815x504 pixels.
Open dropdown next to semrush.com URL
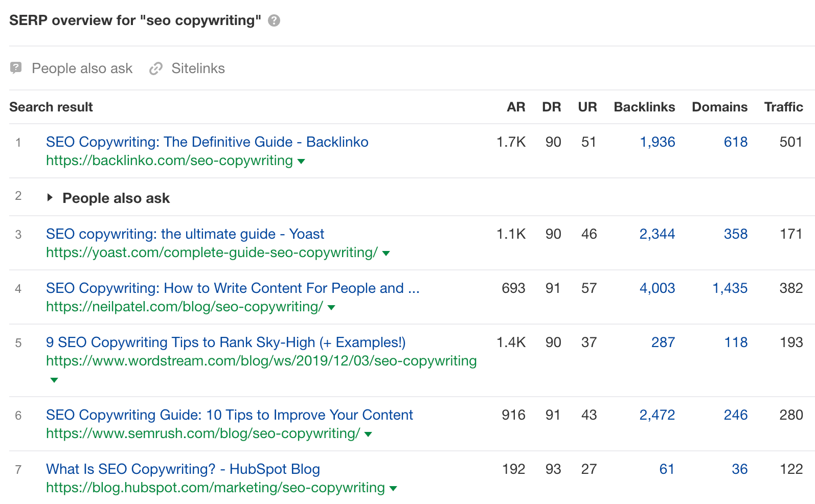click(x=368, y=434)
